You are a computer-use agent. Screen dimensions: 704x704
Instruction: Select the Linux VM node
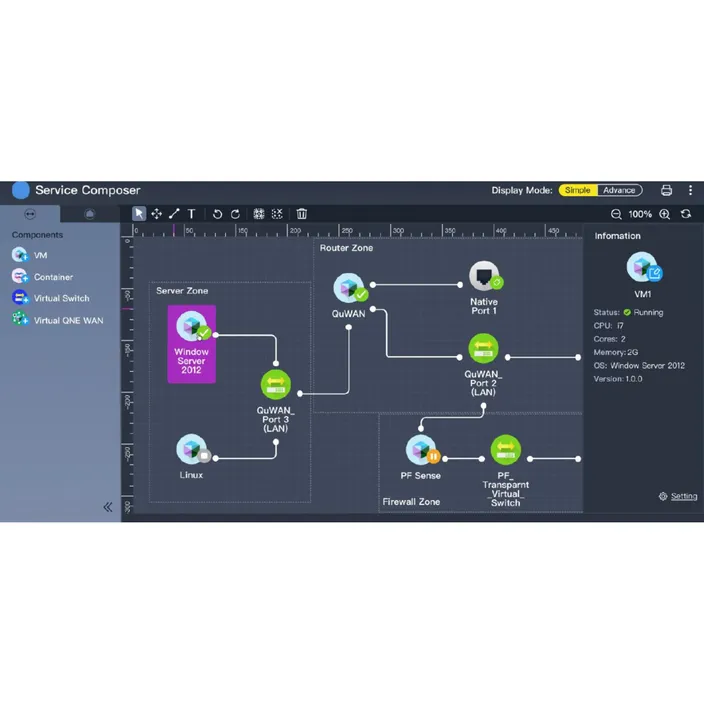pos(192,456)
